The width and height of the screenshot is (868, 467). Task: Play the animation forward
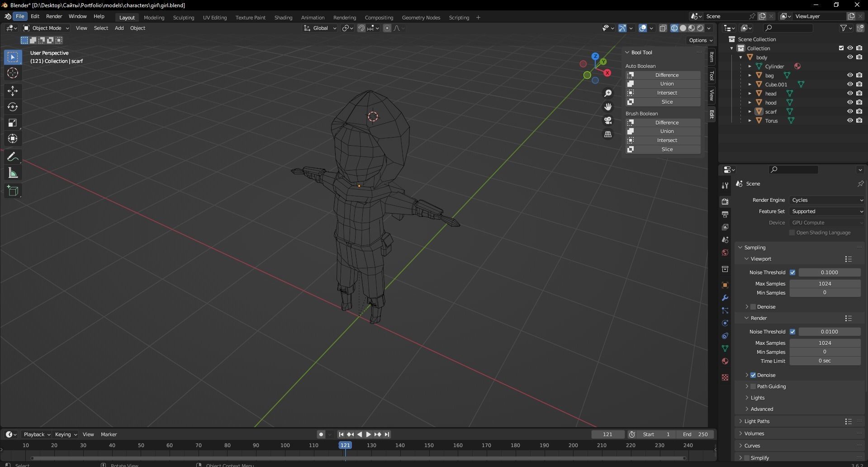369,434
